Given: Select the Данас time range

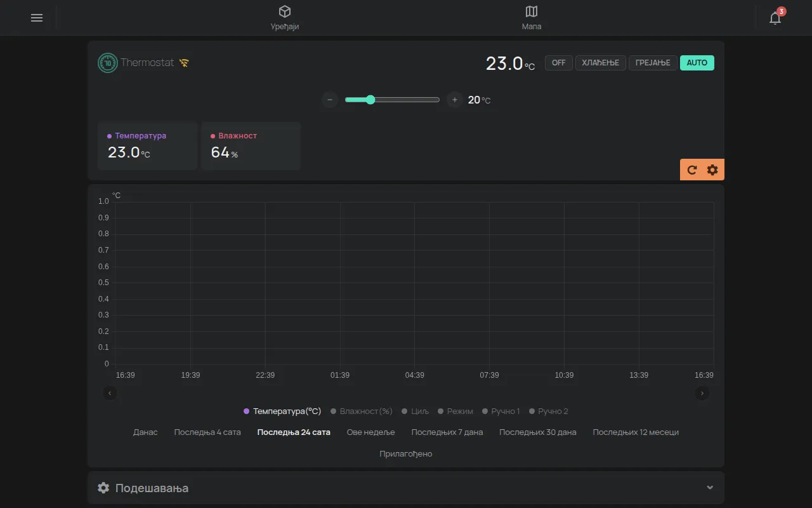Looking at the screenshot, I should 145,432.
